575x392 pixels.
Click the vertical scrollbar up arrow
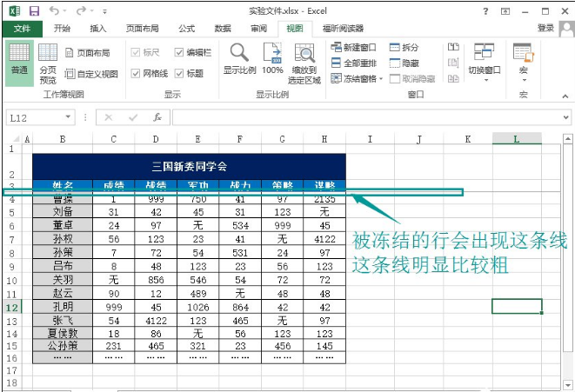point(568,139)
